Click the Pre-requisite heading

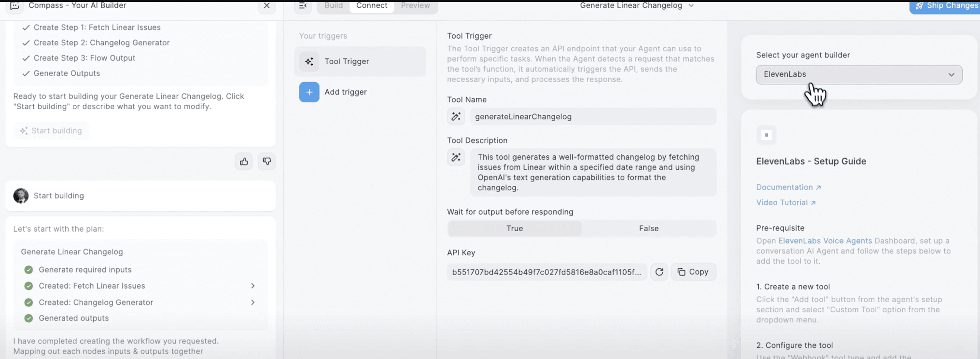780,228
